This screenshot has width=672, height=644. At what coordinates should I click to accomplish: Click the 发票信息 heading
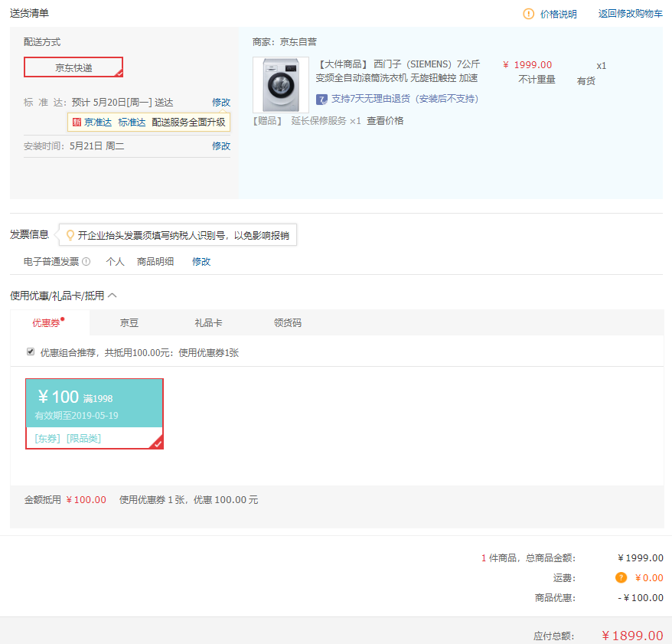click(x=29, y=234)
